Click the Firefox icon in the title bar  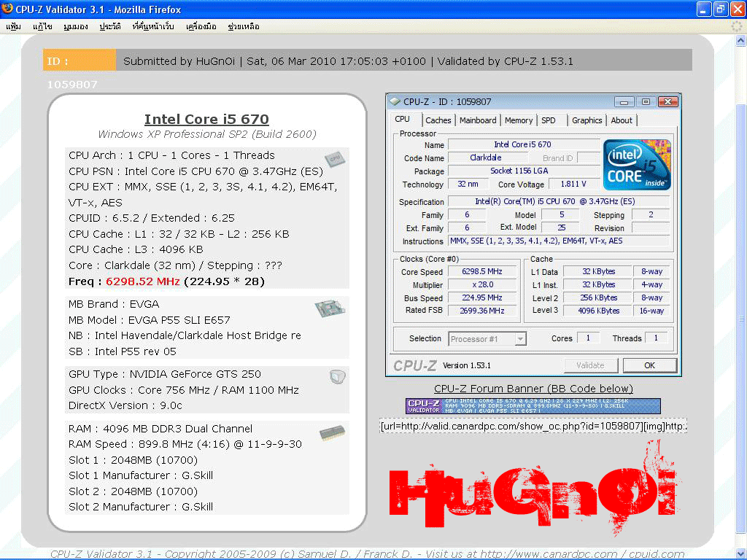(7, 9)
